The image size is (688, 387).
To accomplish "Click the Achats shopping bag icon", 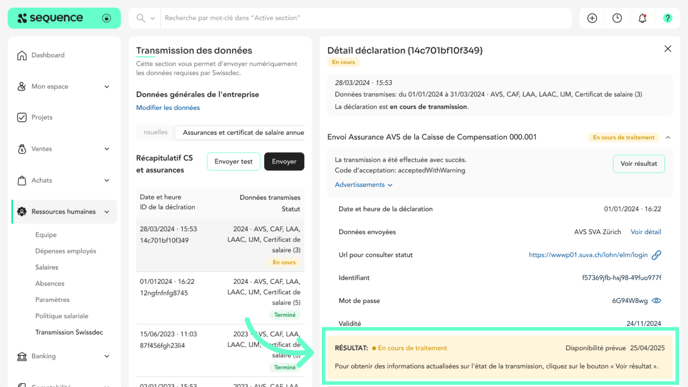I will [x=22, y=180].
